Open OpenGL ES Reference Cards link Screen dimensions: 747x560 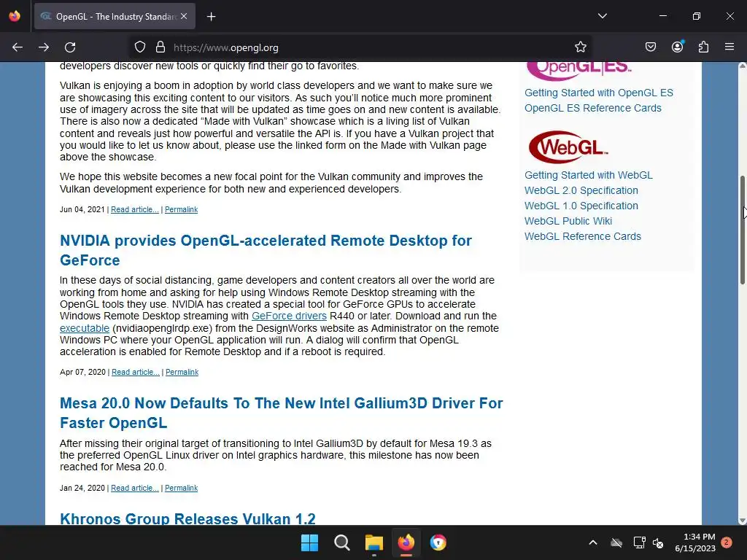tap(592, 108)
